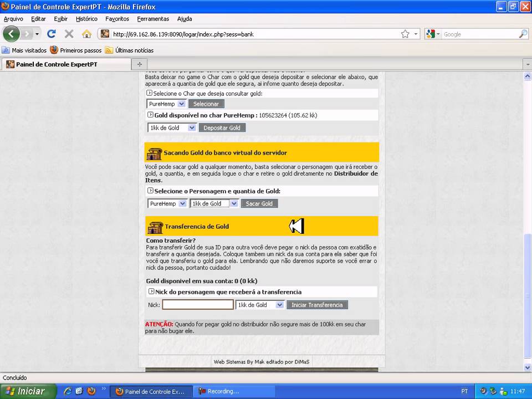Select the Painel de Controle ExpertPT tab
Image resolution: width=532 pixels, height=399 pixels.
coord(66,64)
